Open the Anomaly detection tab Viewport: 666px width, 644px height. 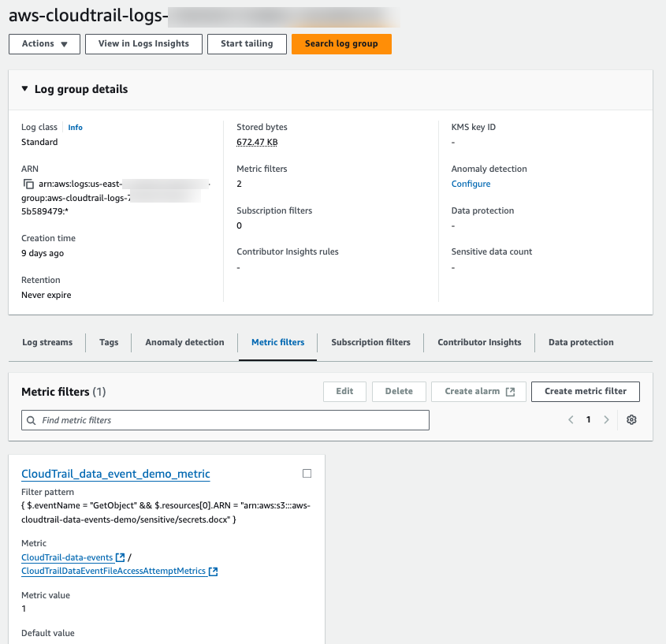[184, 342]
